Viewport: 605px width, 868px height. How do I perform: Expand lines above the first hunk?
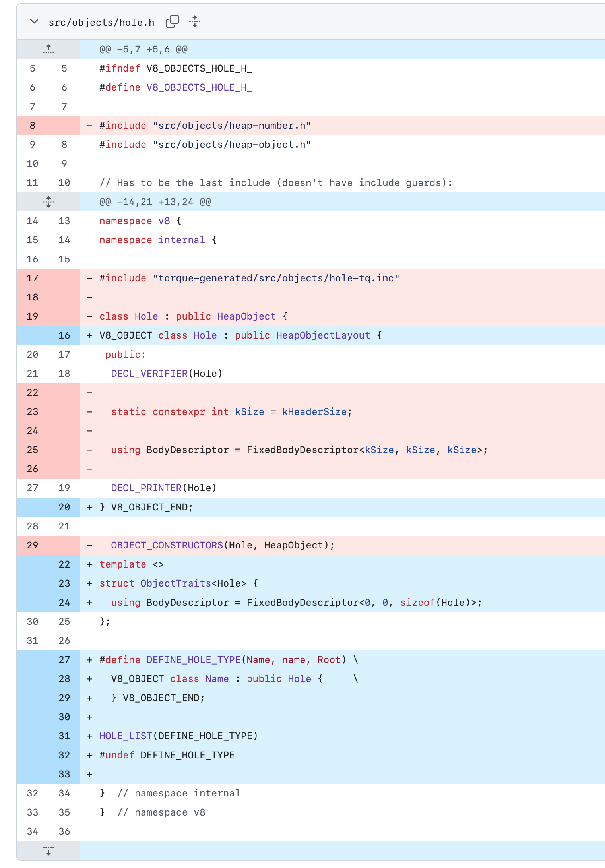coord(48,49)
